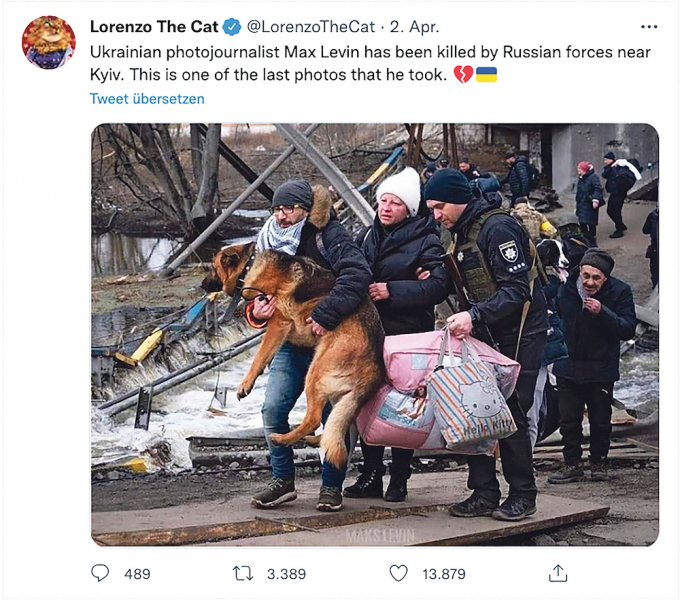Open the three-dot more options menu
The height and width of the screenshot is (600, 680).
649,27
